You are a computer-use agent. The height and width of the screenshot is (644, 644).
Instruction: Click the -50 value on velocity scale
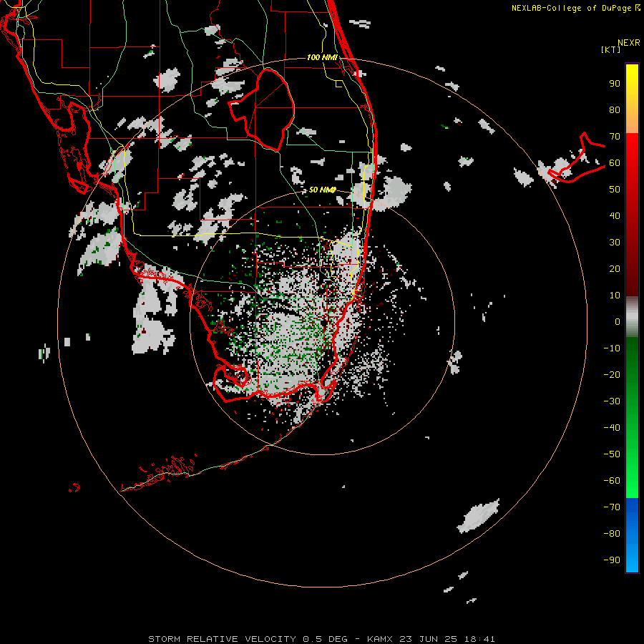612,454
